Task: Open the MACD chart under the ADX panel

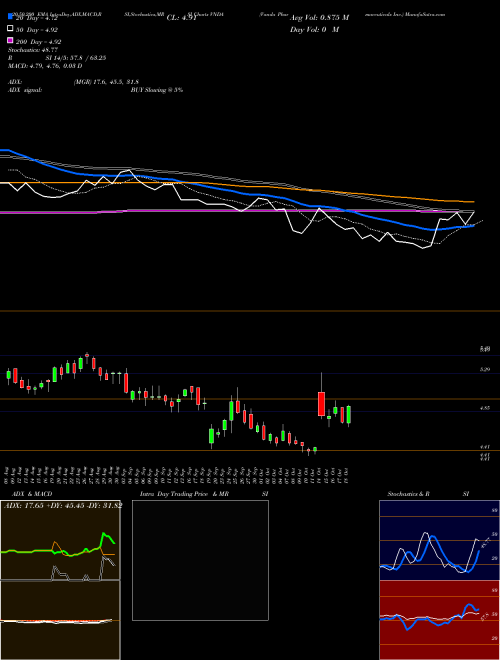Action: (60, 620)
